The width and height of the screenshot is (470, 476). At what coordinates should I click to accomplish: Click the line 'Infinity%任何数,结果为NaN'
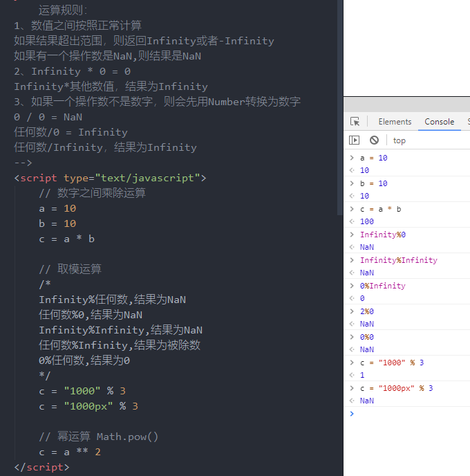[112, 300]
